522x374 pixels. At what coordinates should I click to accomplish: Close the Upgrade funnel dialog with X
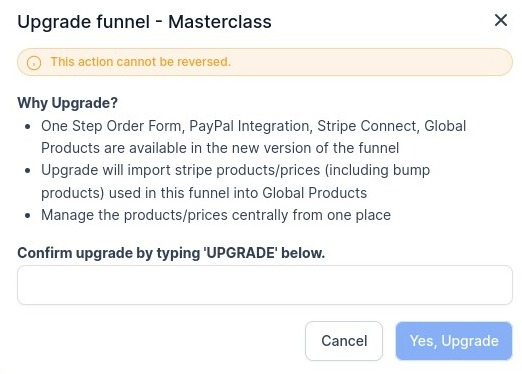pos(501,20)
